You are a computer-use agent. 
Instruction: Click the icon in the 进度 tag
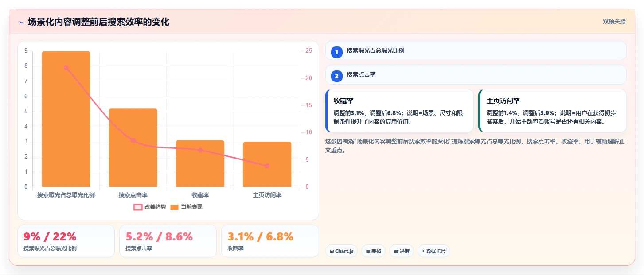pos(396,251)
